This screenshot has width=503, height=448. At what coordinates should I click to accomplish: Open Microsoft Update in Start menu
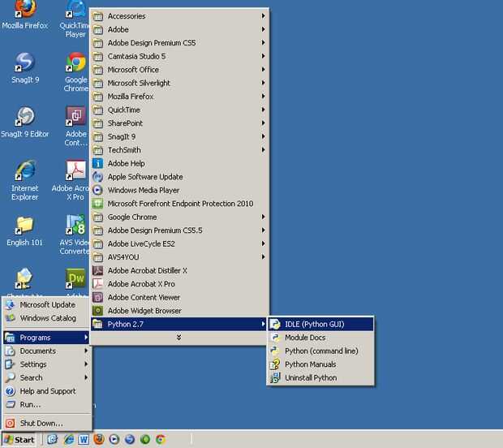47,304
